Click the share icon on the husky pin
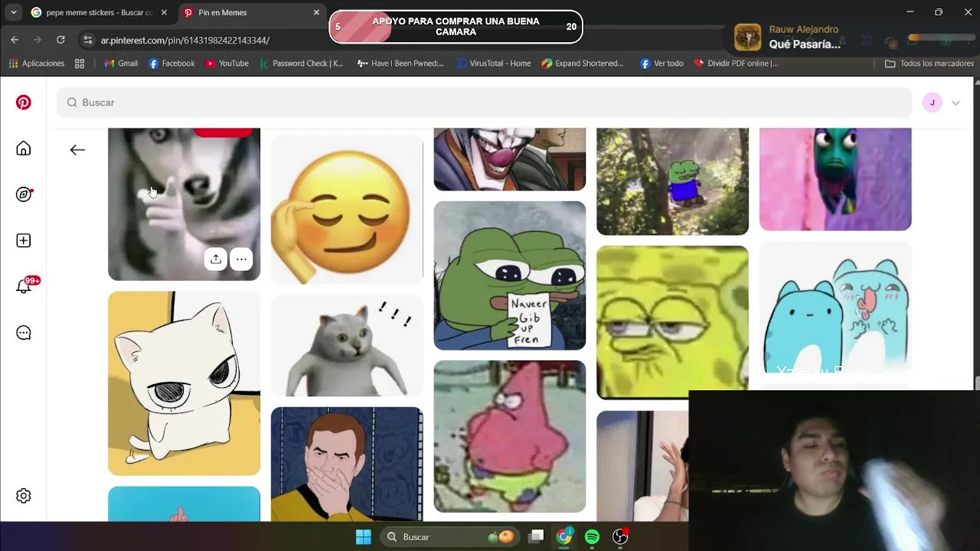 216,259
